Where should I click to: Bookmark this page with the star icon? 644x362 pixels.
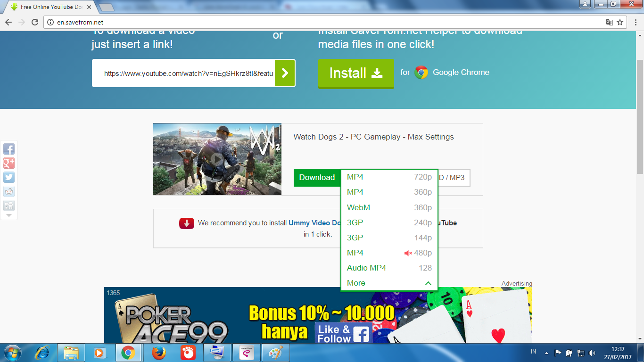(x=620, y=22)
